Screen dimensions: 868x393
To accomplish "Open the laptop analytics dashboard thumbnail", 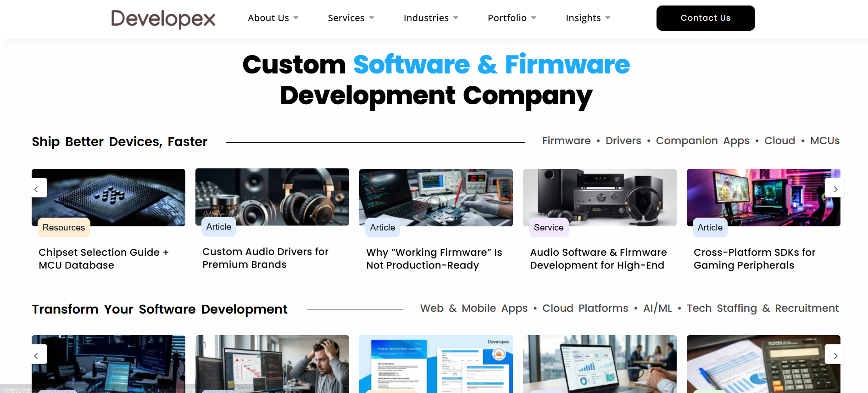I will coord(600,364).
